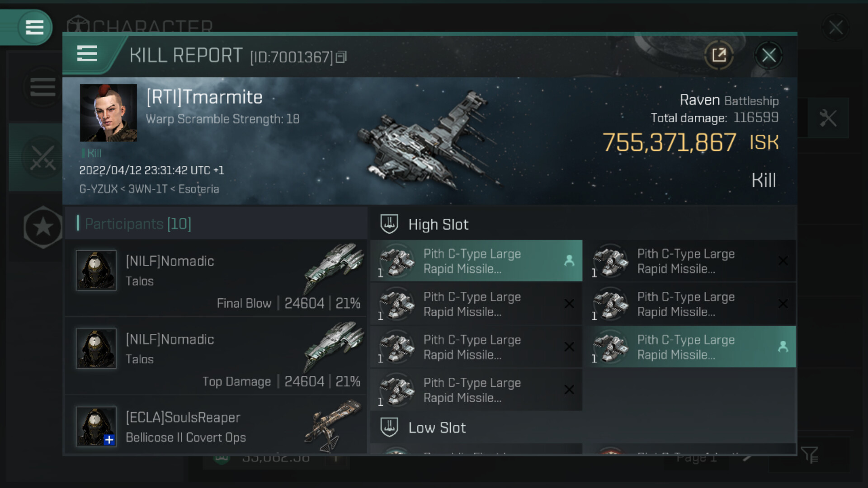Open the Kill Report menu icon
This screenshot has height=488, width=868.
87,53
